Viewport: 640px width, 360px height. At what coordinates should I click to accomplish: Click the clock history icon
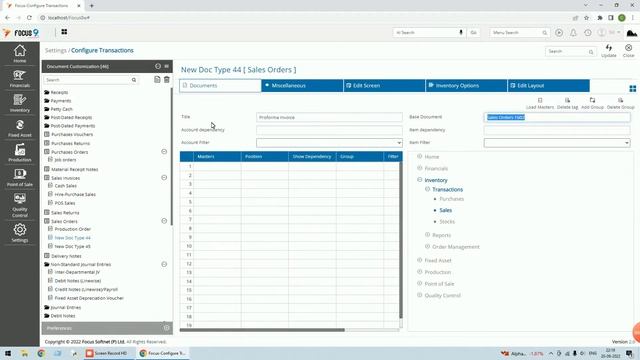tap(588, 32)
